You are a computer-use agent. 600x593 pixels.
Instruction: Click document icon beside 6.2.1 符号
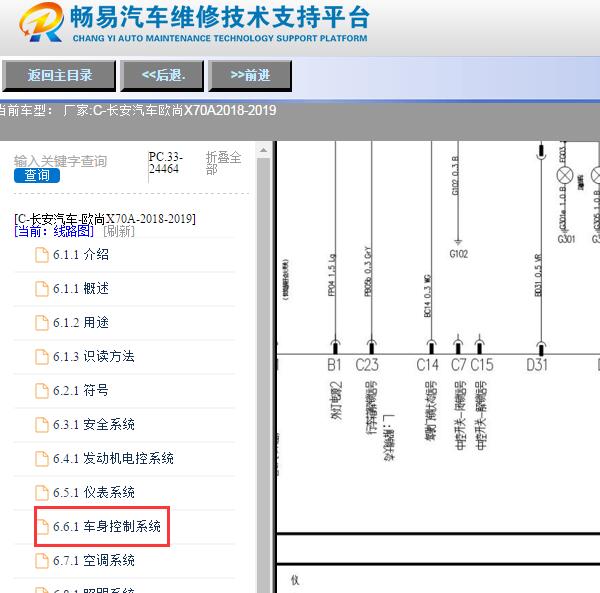click(42, 391)
